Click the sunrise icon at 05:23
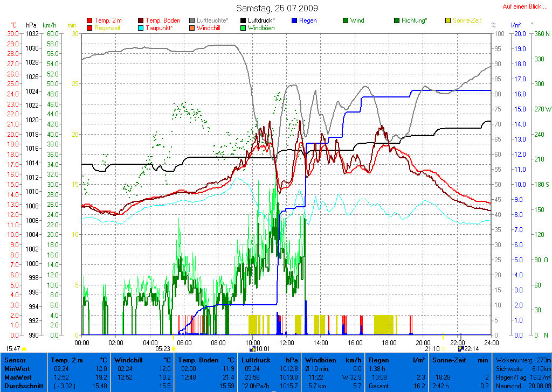 174,349
